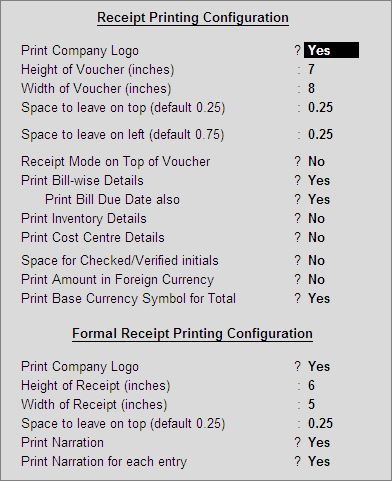Edit Height of Receipt value 6
Screen dimensions: 392x481
click(x=311, y=386)
